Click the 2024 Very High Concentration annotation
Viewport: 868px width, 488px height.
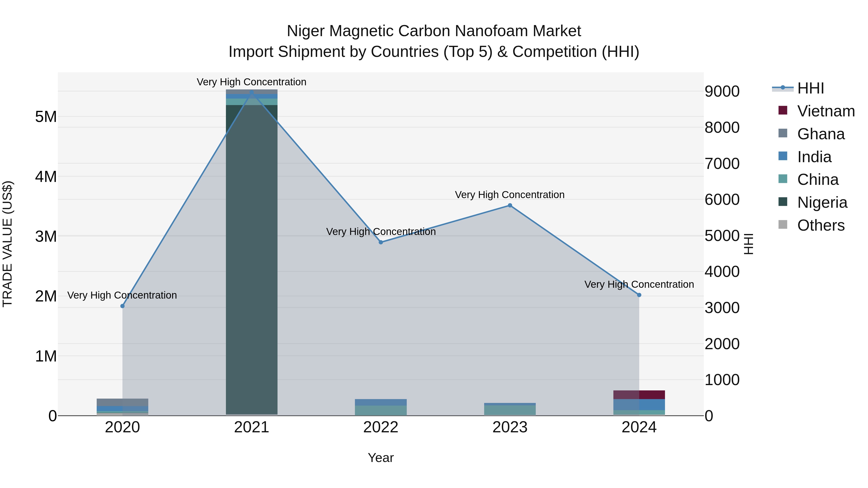[x=639, y=284]
